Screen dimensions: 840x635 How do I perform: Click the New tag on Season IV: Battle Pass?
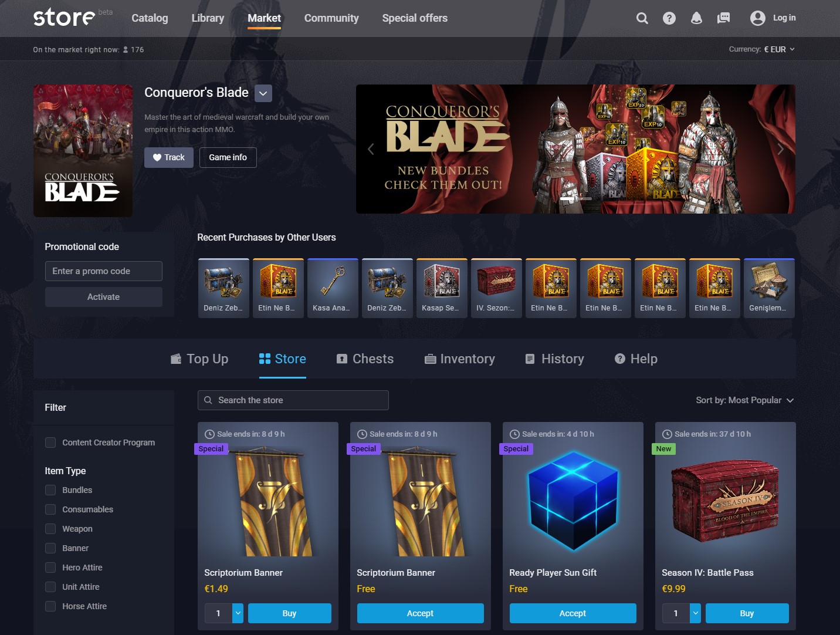point(663,449)
